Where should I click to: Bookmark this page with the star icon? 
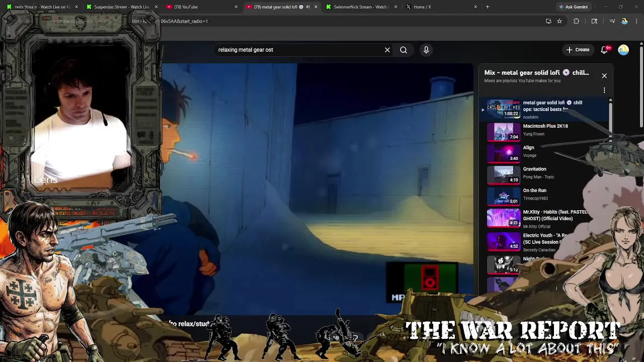pos(559,21)
